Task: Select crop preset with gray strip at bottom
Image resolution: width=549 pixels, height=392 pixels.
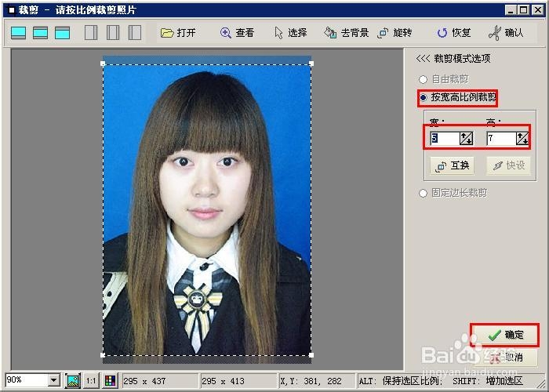Action: tap(18, 33)
